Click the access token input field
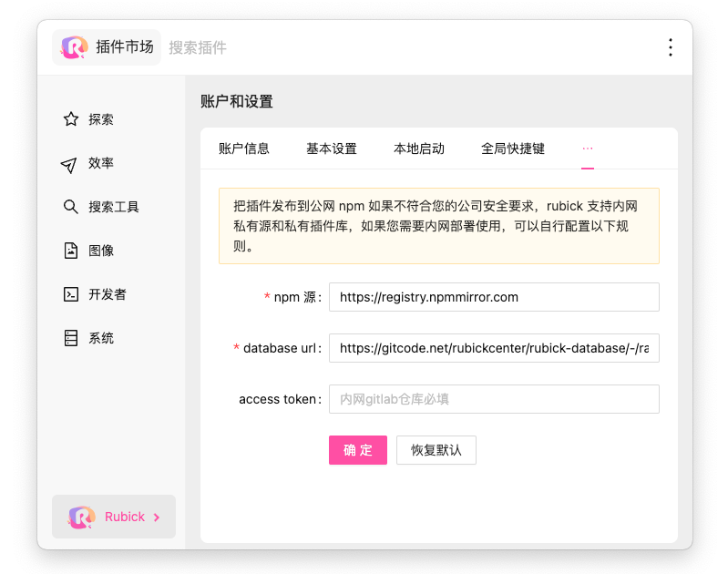Image resolution: width=728 pixels, height=574 pixels. pyautogui.click(x=493, y=399)
